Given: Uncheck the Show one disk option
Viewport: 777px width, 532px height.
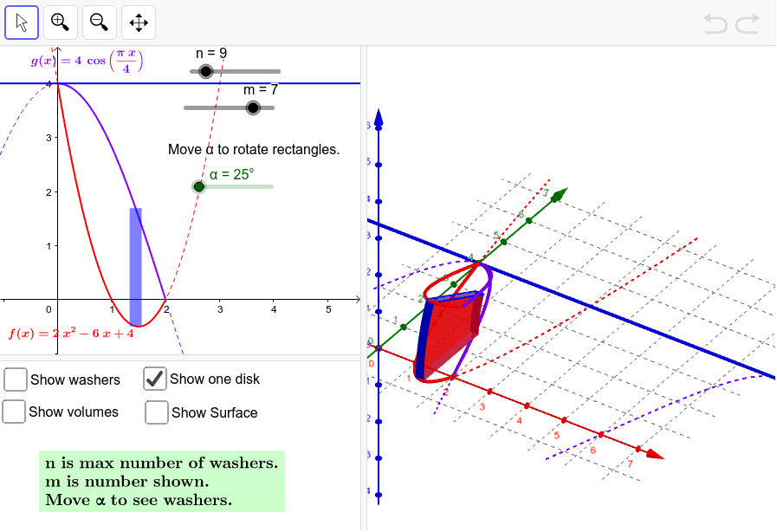Looking at the screenshot, I should (x=156, y=379).
